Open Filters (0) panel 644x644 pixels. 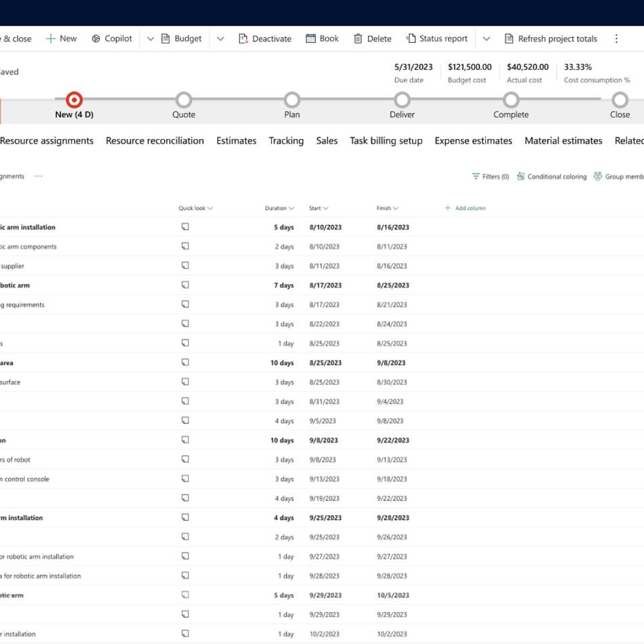click(x=490, y=176)
